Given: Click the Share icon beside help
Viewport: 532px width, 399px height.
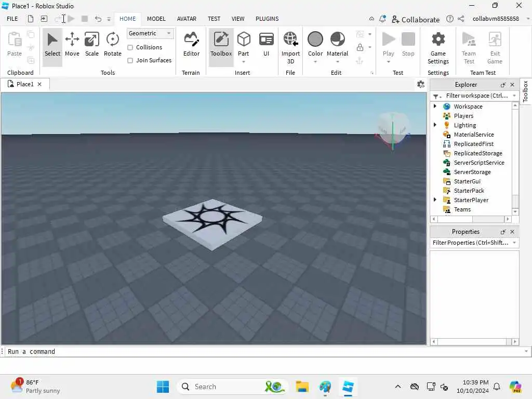Looking at the screenshot, I should tap(461, 19).
